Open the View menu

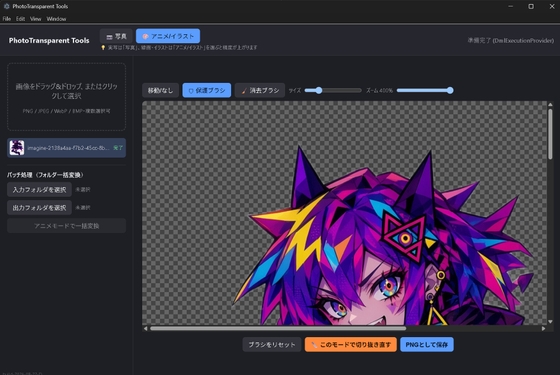(x=35, y=19)
